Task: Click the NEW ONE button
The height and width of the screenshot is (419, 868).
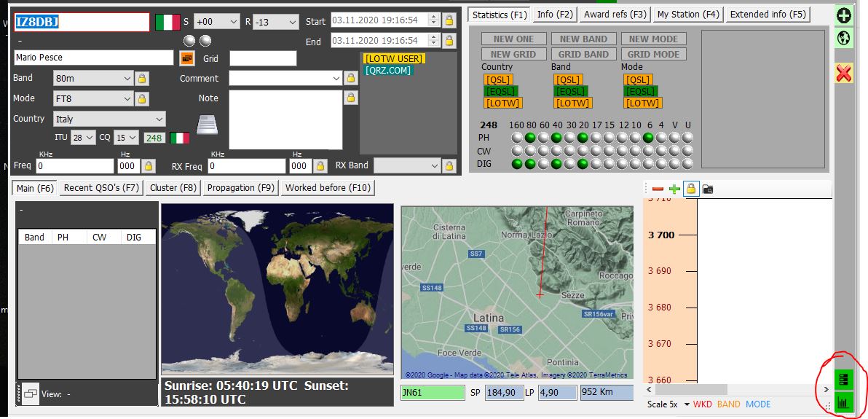Action: click(513, 39)
